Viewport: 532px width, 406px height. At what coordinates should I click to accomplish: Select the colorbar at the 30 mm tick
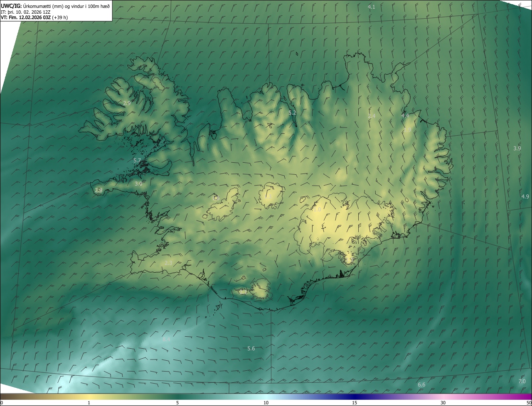tap(443, 397)
